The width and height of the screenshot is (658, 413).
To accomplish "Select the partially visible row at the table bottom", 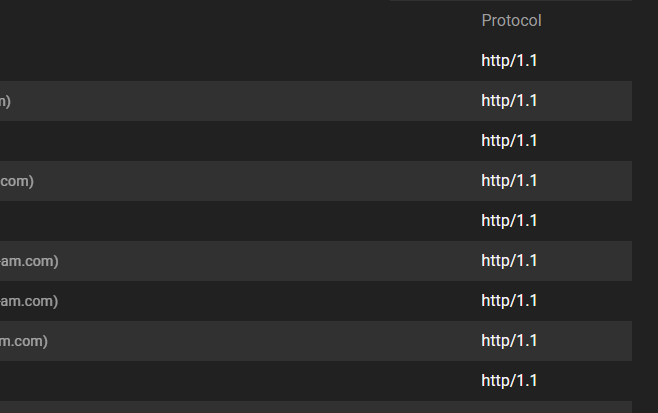I will (316, 407).
